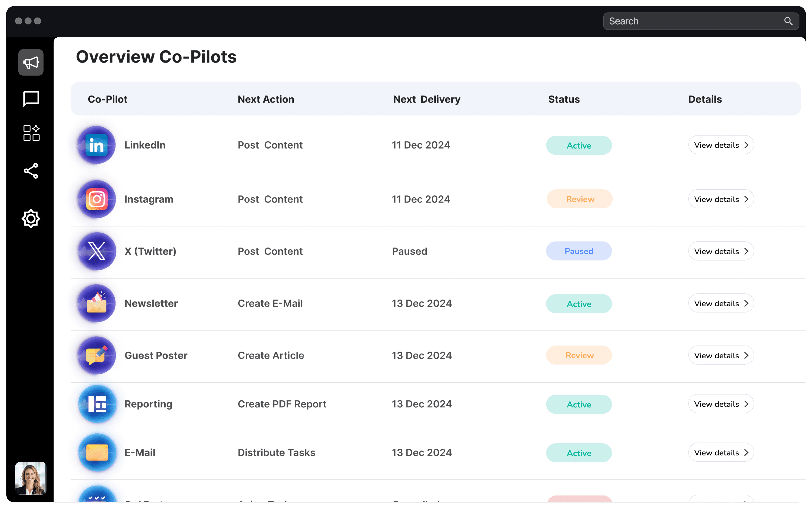Expand details for Guest Poster row
812x527 pixels.
721,355
